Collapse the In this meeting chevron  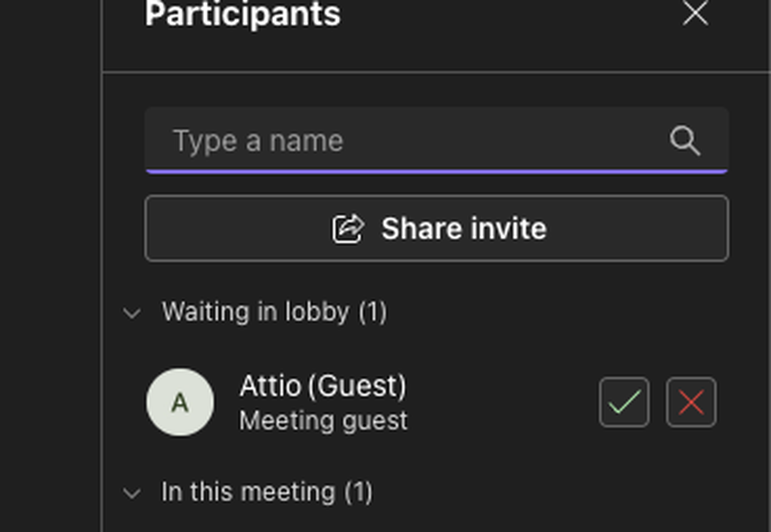[132, 493]
